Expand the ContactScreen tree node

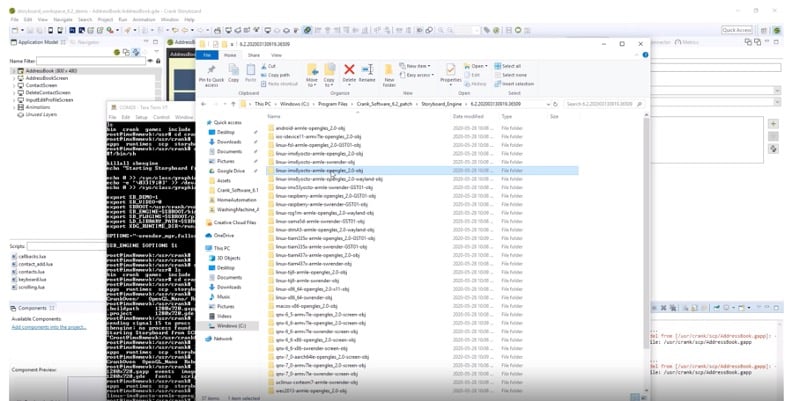click(14, 85)
